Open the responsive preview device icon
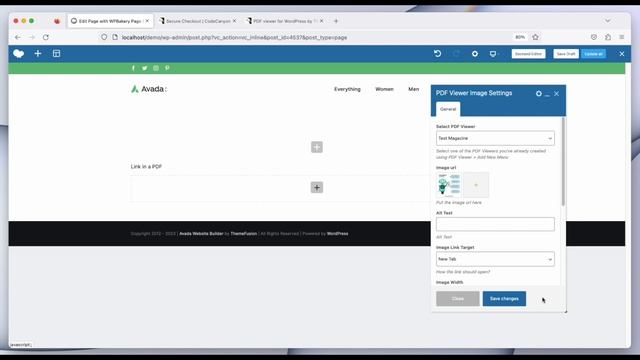 [493, 54]
